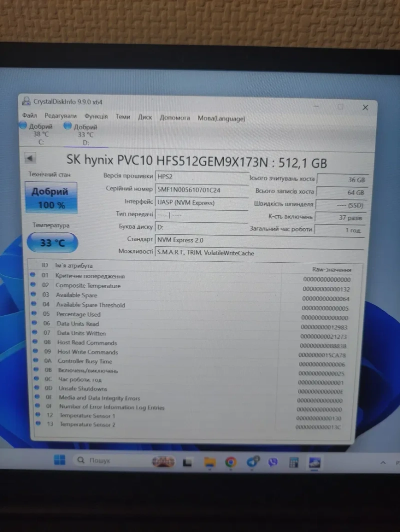Select the Data Units Read row
Image resolution: width=400 pixels, height=532 pixels.
[190, 325]
